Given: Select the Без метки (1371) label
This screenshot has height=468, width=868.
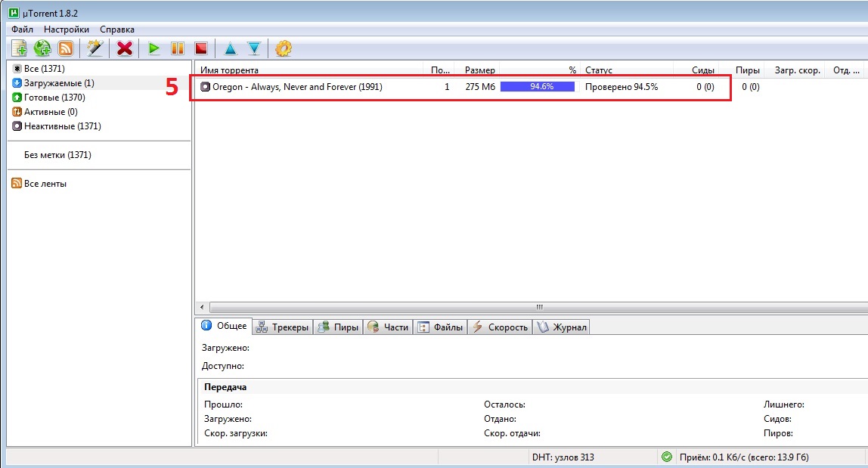Looking at the screenshot, I should click(x=57, y=155).
